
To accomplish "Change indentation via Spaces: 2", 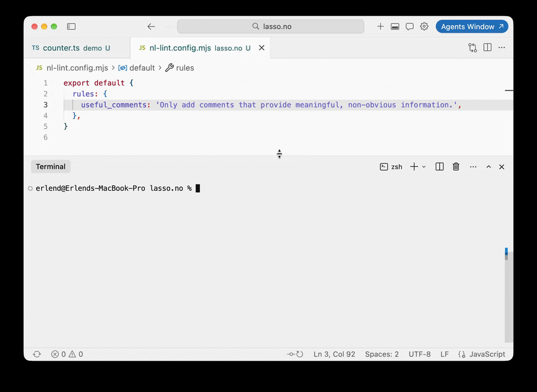I will (382, 354).
